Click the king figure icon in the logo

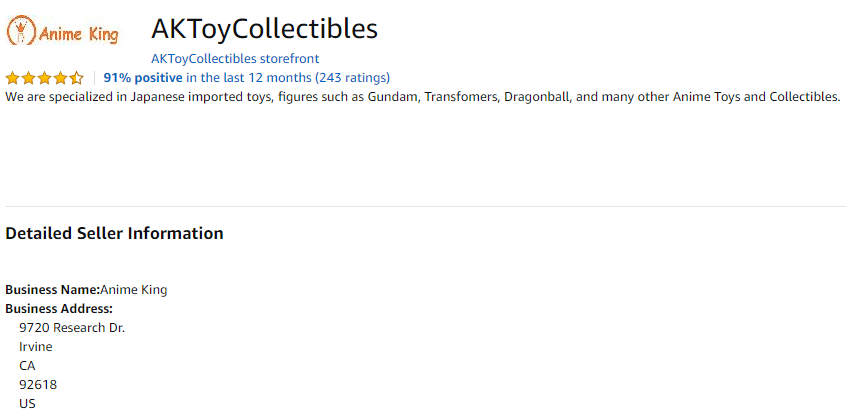point(21,30)
